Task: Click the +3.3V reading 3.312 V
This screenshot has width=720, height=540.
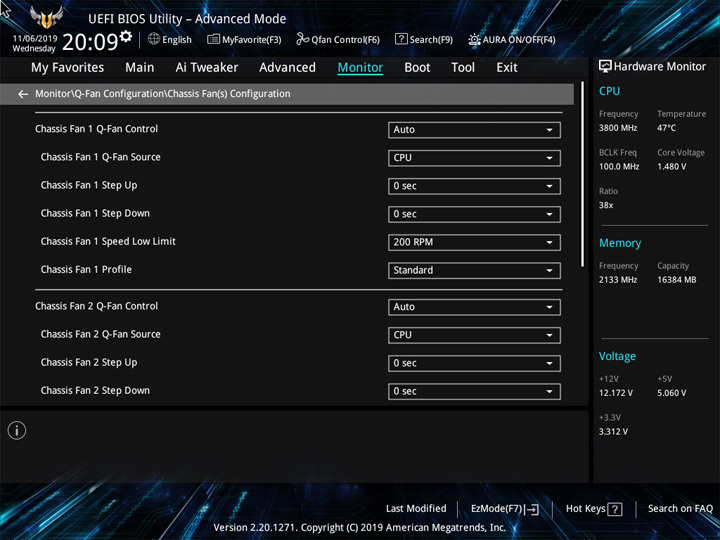Action: (x=613, y=432)
